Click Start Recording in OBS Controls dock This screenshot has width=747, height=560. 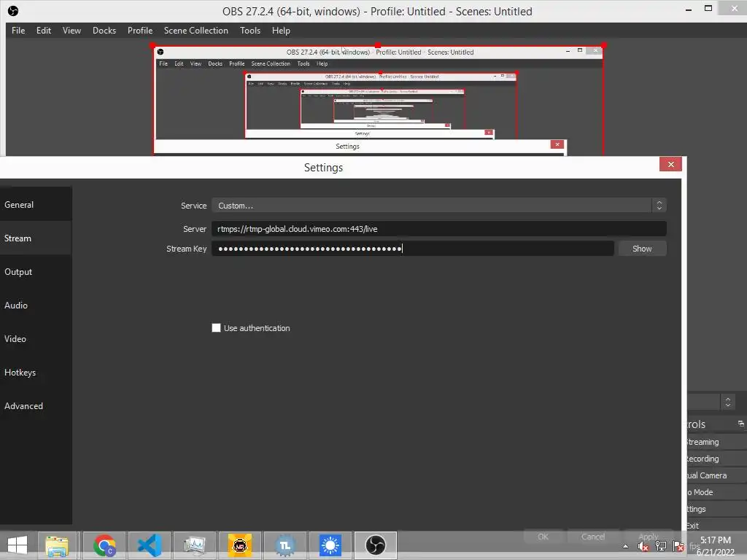tap(717, 459)
